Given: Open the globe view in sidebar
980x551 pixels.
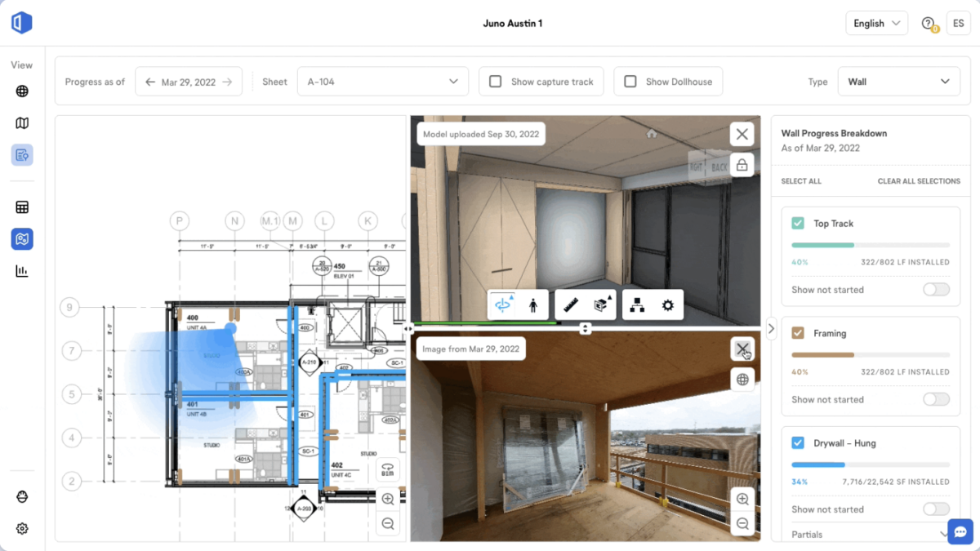Looking at the screenshot, I should [22, 91].
